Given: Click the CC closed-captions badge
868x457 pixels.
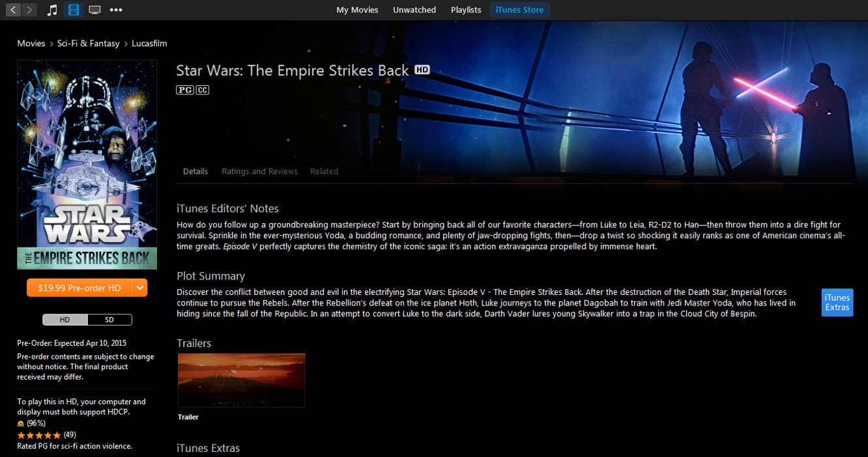Looking at the screenshot, I should tap(201, 89).
